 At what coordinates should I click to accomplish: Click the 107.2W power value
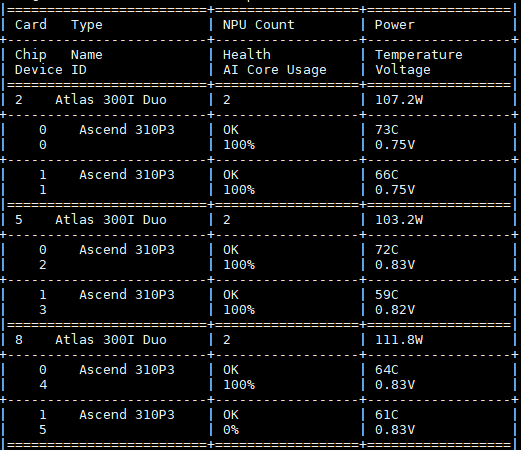pyautogui.click(x=399, y=100)
